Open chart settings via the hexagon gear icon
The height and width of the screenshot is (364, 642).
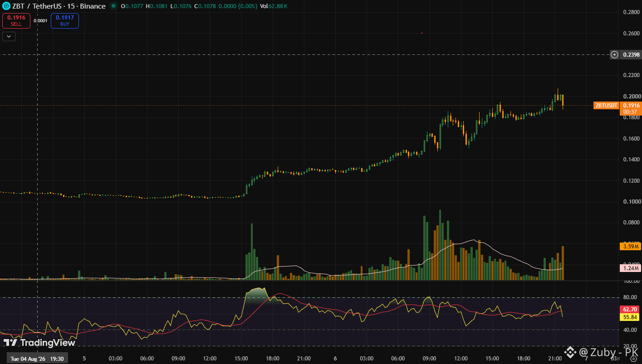point(633,358)
